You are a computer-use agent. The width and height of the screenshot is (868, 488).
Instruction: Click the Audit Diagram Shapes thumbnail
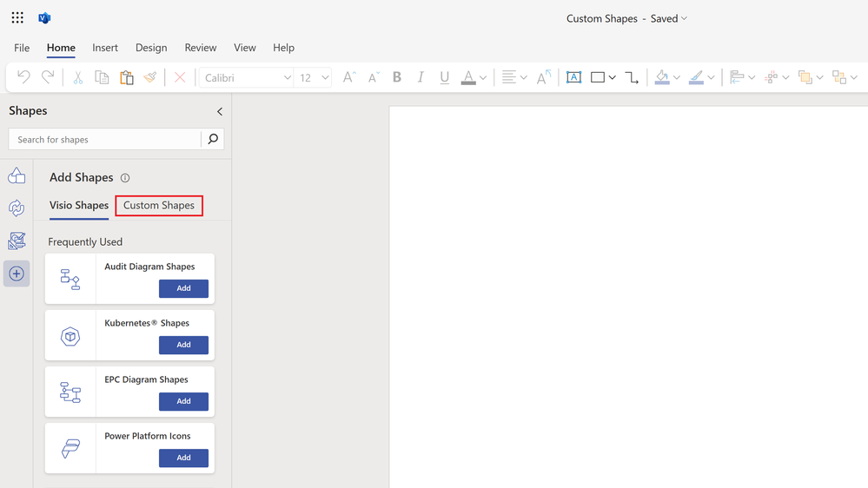pos(70,279)
